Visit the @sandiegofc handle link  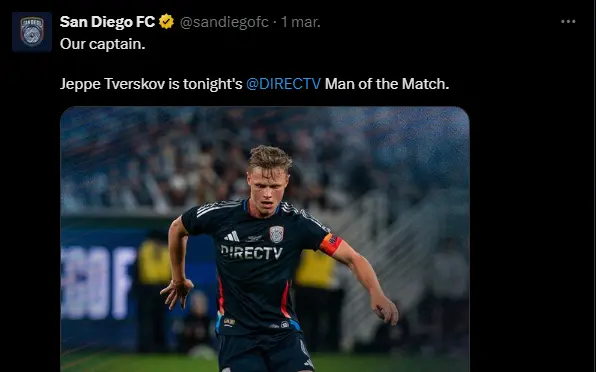(224, 22)
